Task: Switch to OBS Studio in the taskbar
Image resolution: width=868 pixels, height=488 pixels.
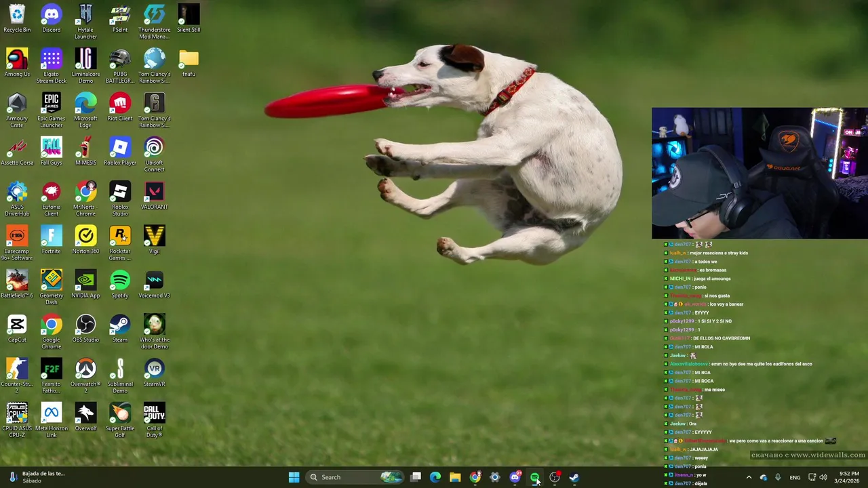Action: pyautogui.click(x=555, y=477)
